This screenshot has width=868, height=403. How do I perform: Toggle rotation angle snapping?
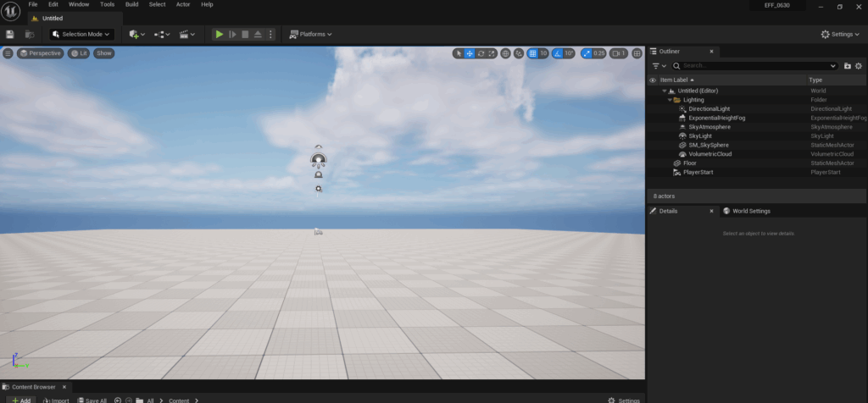pos(557,53)
